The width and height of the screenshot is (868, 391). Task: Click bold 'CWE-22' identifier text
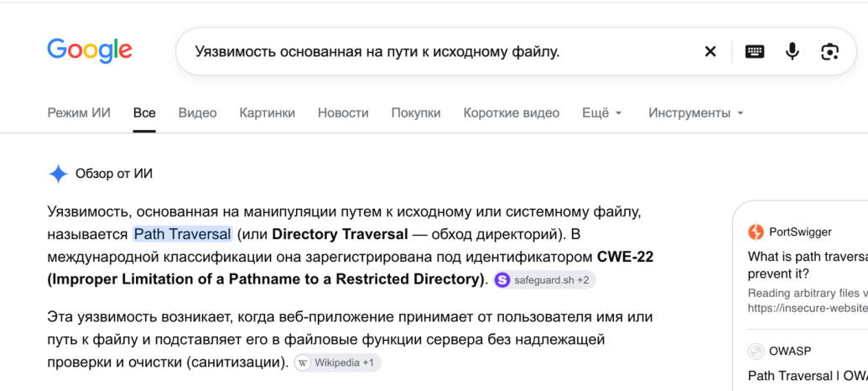(625, 257)
